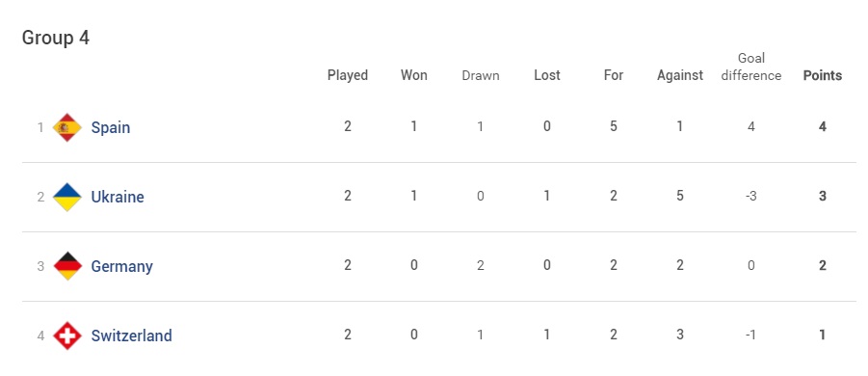Select Germany's rank number 3
The width and height of the screenshot is (868, 376).
tap(40, 266)
